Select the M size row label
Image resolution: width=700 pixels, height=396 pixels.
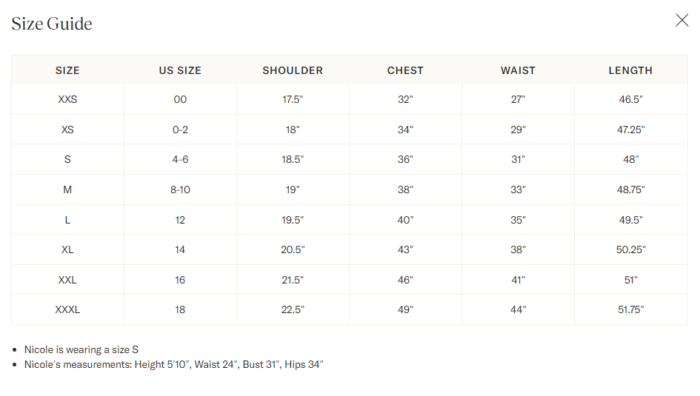[67, 190]
